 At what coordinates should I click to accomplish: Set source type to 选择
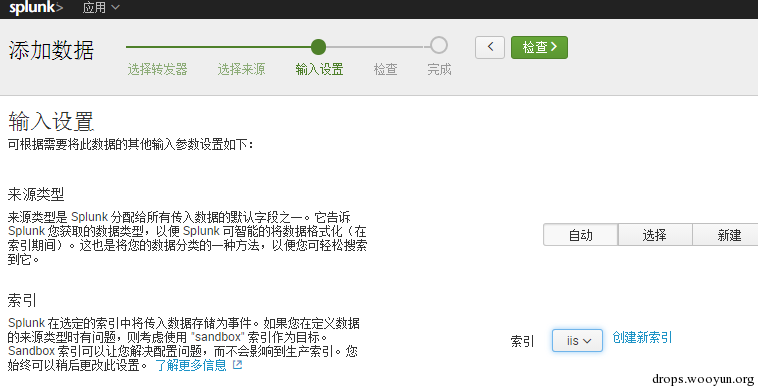[x=655, y=235]
